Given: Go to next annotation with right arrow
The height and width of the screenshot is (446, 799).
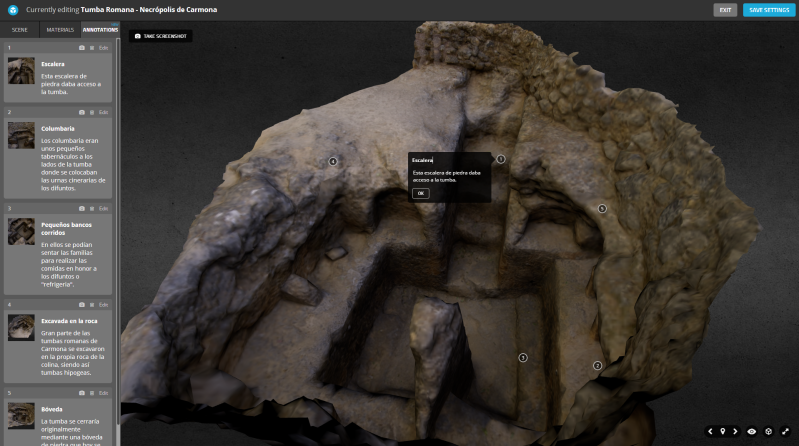Looking at the screenshot, I should [735, 431].
